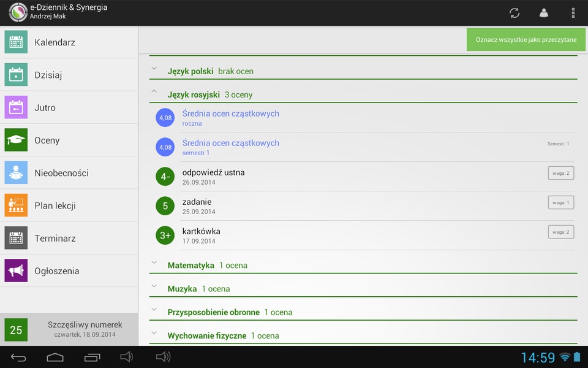588x368 pixels.
Task: Tap the Android back button
Action: (x=18, y=357)
